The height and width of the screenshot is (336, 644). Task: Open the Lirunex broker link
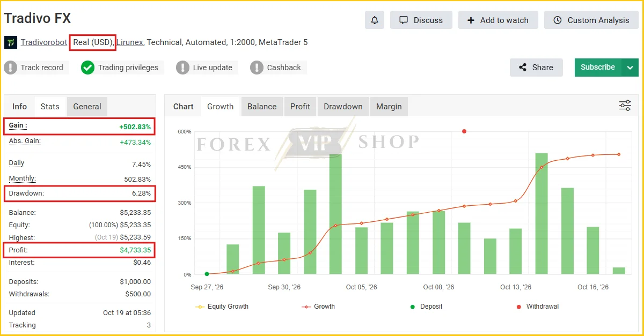pos(129,42)
